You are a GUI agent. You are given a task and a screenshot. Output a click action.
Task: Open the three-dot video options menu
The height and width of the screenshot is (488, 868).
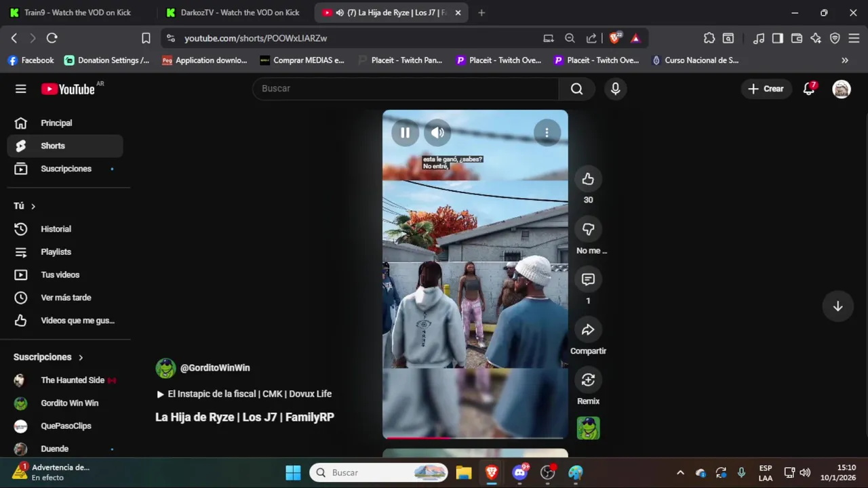pos(547,133)
